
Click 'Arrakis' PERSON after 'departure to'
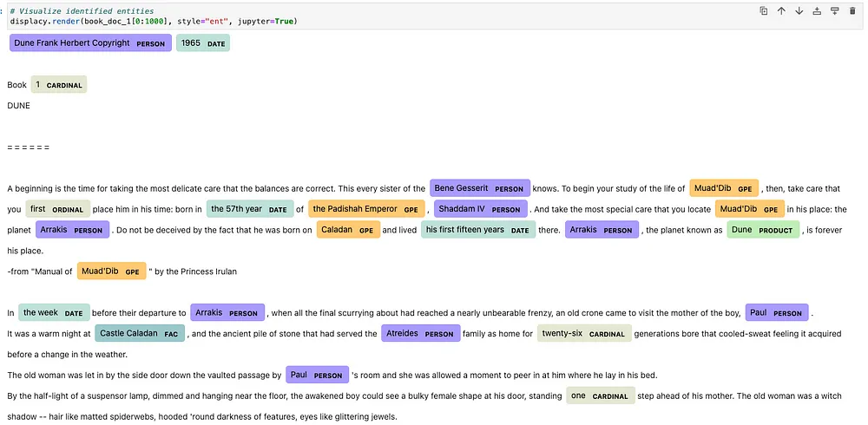tap(227, 312)
